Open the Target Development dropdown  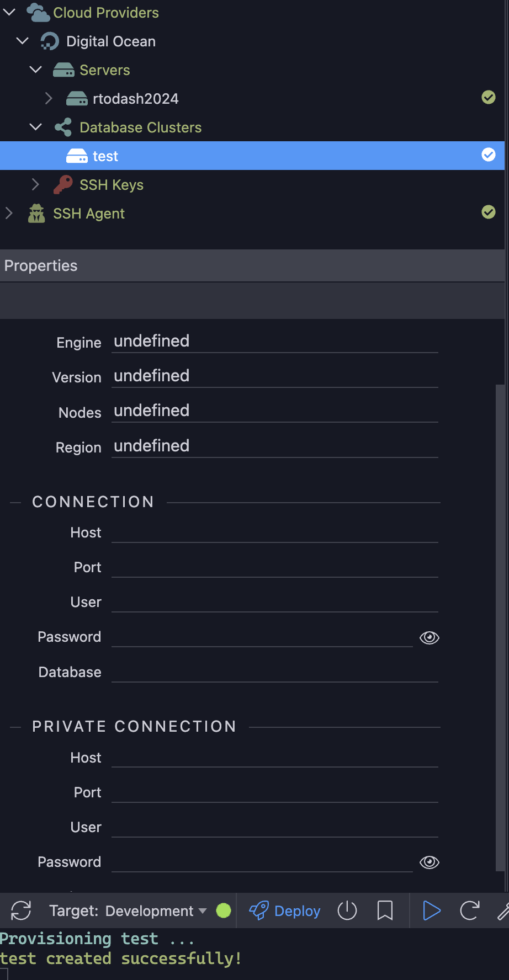tap(128, 910)
